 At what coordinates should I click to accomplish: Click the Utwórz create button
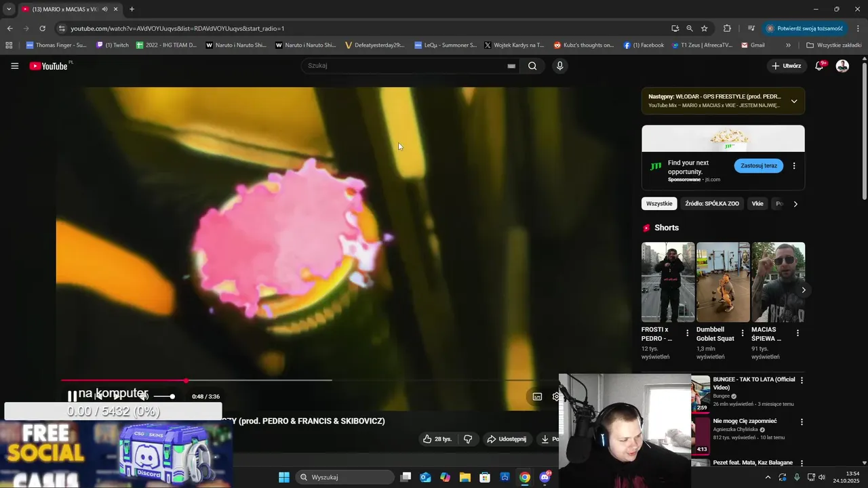[787, 66]
